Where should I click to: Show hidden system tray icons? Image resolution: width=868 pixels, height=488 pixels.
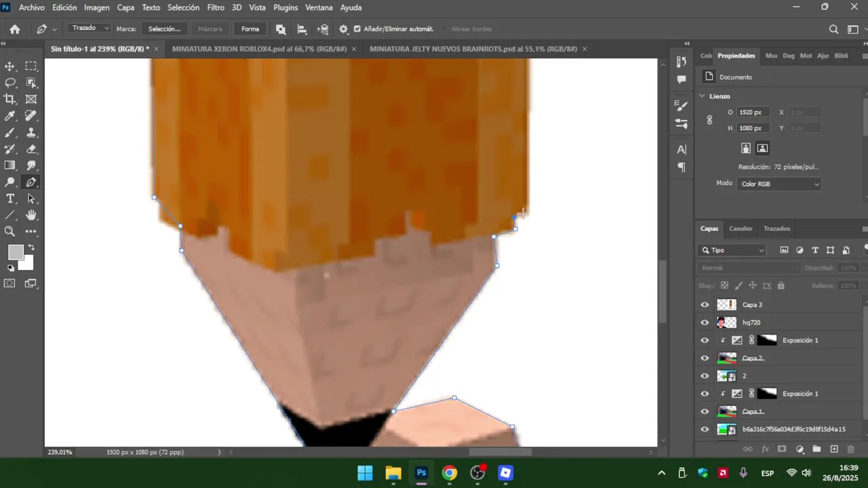pyautogui.click(x=662, y=473)
